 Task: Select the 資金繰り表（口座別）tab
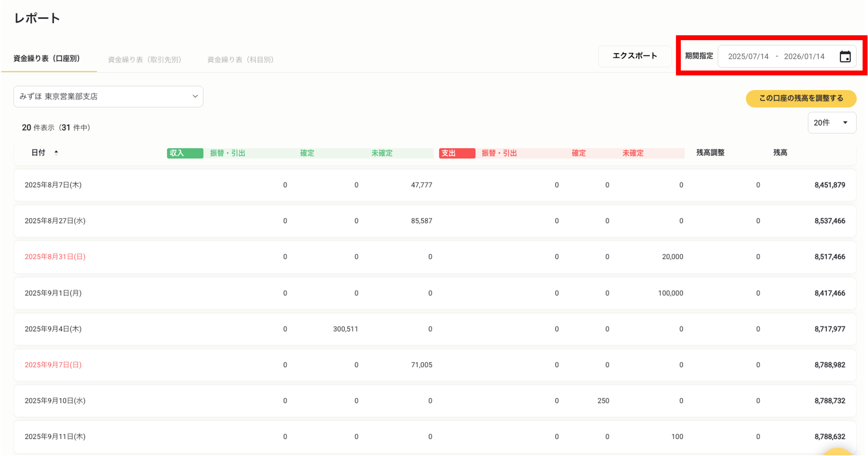point(47,59)
